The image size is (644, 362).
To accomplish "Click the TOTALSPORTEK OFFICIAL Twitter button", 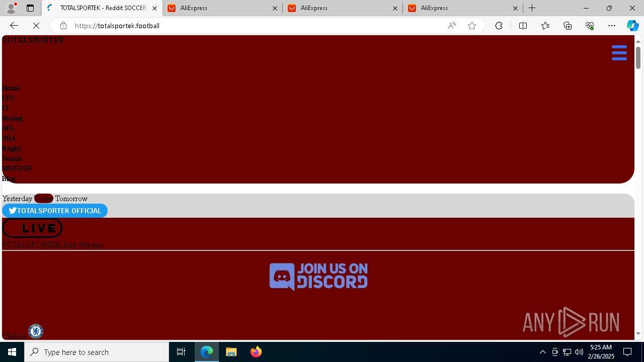I will (55, 211).
